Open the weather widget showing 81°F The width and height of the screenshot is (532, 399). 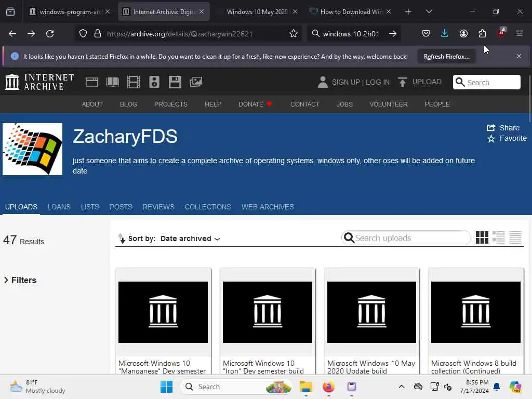pos(37,387)
